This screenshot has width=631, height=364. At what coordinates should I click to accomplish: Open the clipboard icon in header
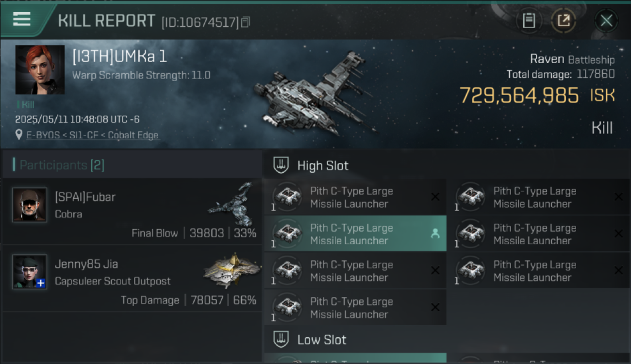pos(529,20)
